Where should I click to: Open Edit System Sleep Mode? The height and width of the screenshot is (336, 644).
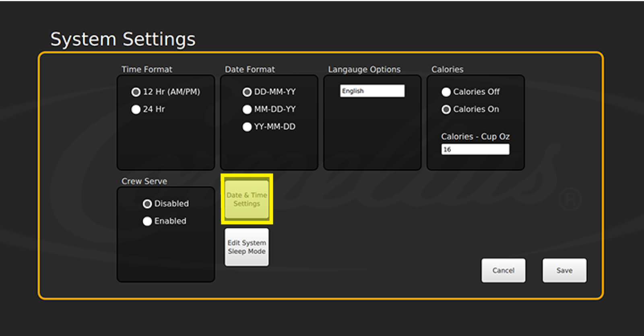247,247
